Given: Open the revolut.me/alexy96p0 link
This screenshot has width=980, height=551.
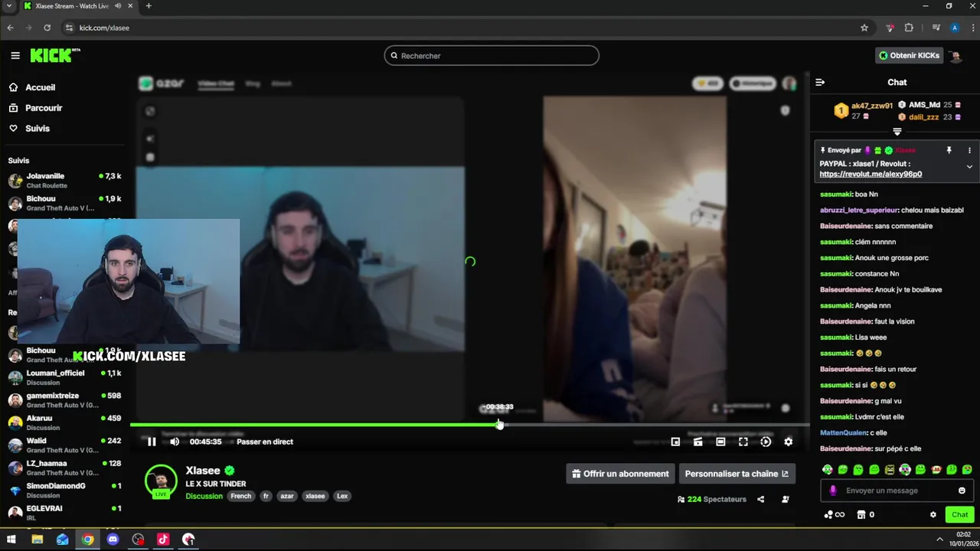Looking at the screenshot, I should (x=871, y=174).
